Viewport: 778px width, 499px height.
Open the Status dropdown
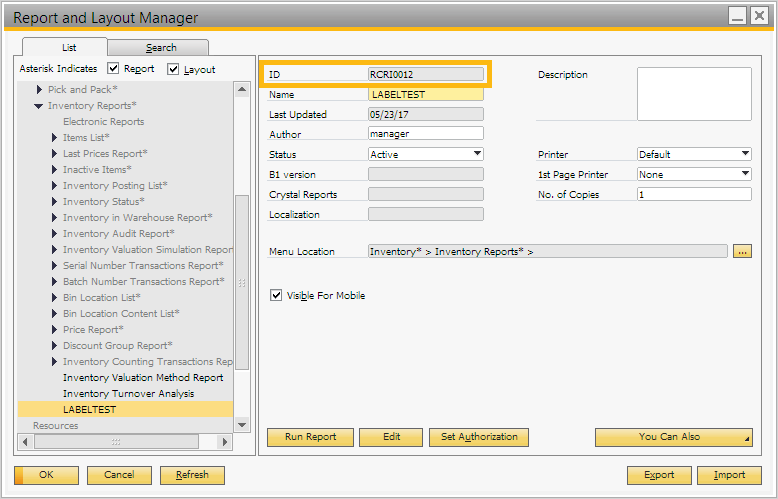(x=478, y=154)
